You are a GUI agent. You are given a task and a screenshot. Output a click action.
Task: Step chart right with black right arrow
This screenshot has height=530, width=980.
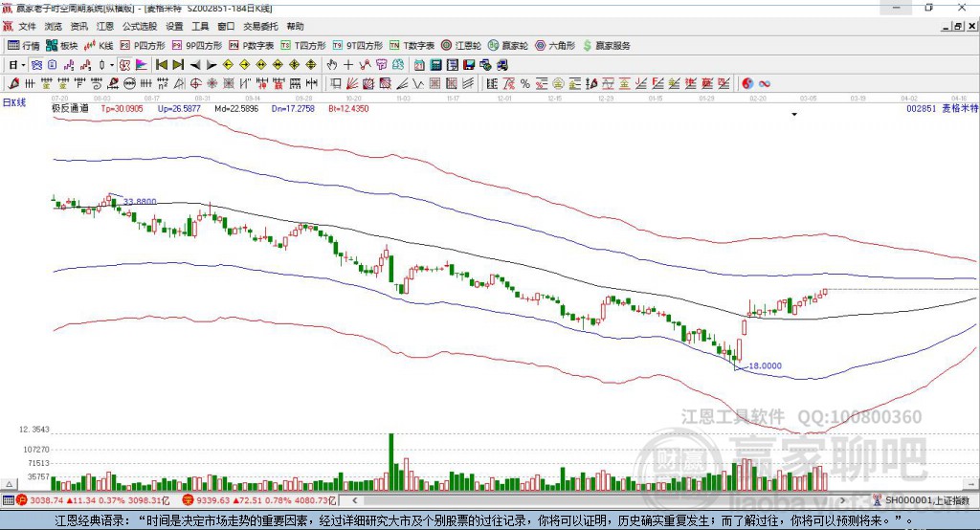tap(212, 65)
